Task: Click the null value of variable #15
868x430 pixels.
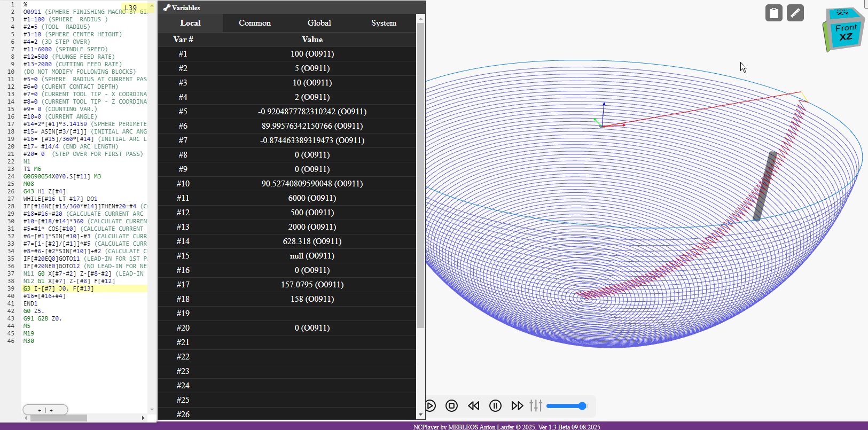Action: pyautogui.click(x=312, y=256)
